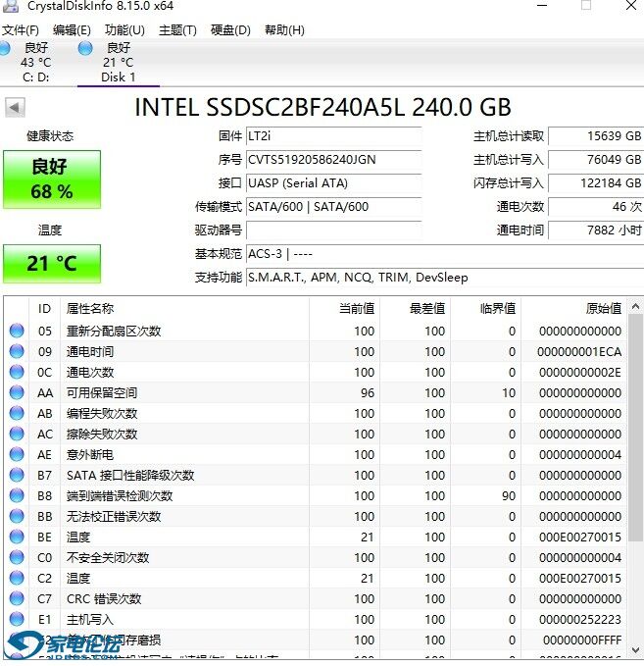Click the previous disk arrow button
This screenshot has width=644, height=666.
click(x=15, y=108)
